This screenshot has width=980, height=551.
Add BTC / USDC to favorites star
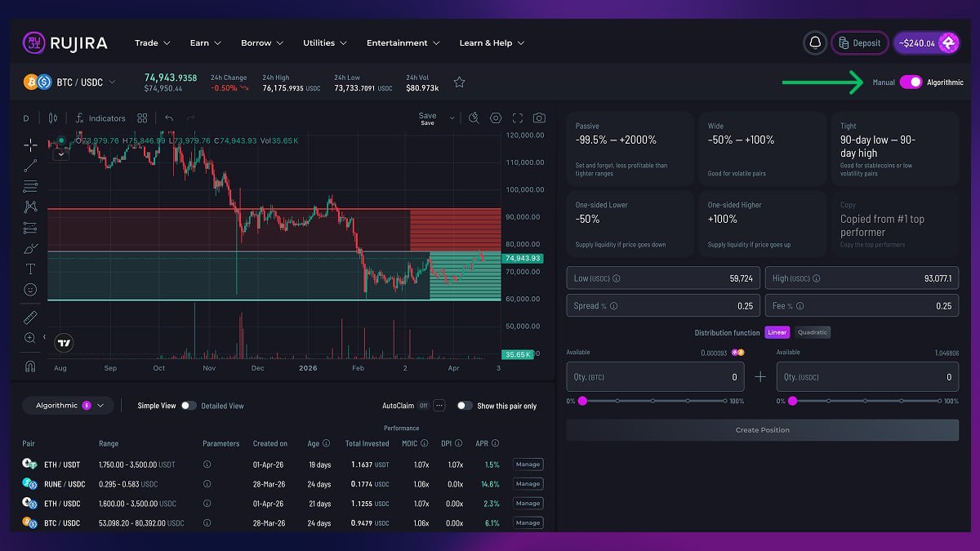point(459,82)
